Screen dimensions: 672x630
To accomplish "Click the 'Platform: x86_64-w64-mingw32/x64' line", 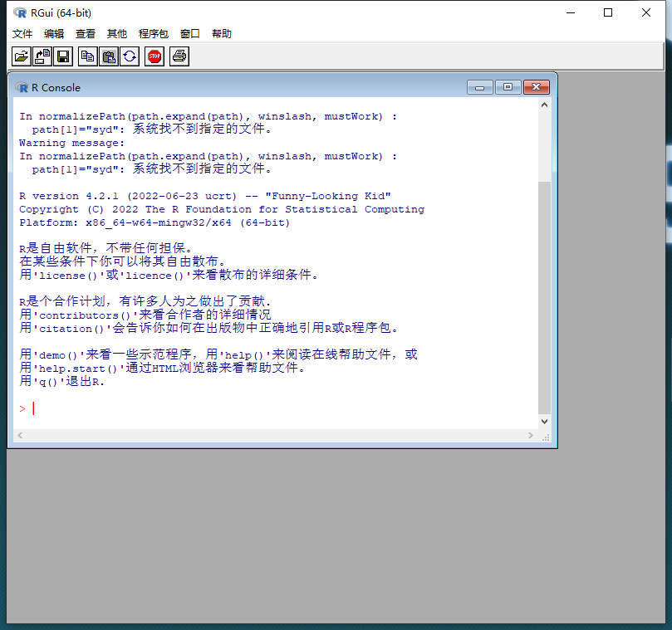I will 155,222.
